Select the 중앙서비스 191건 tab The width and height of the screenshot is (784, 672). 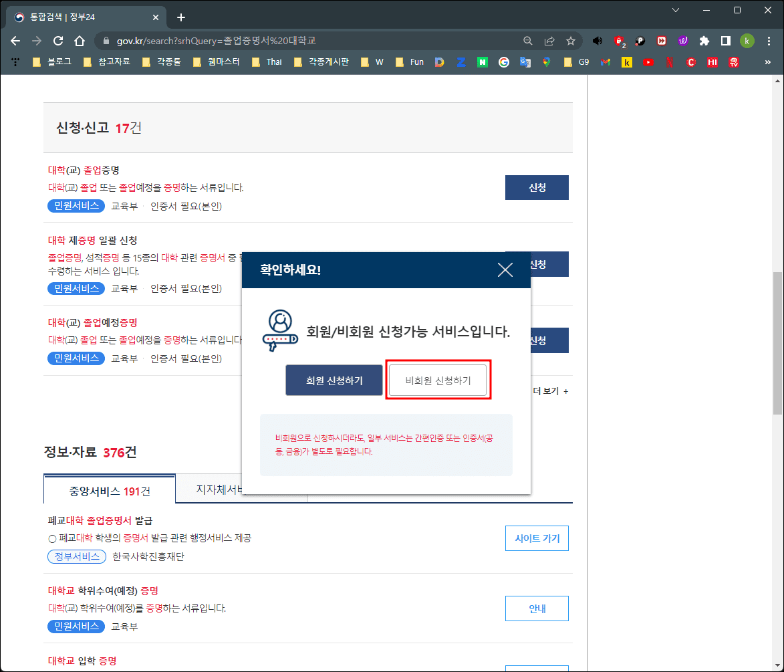point(109,489)
